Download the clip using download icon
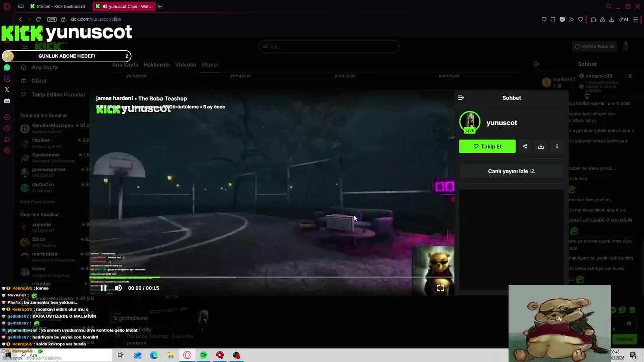 click(x=541, y=146)
